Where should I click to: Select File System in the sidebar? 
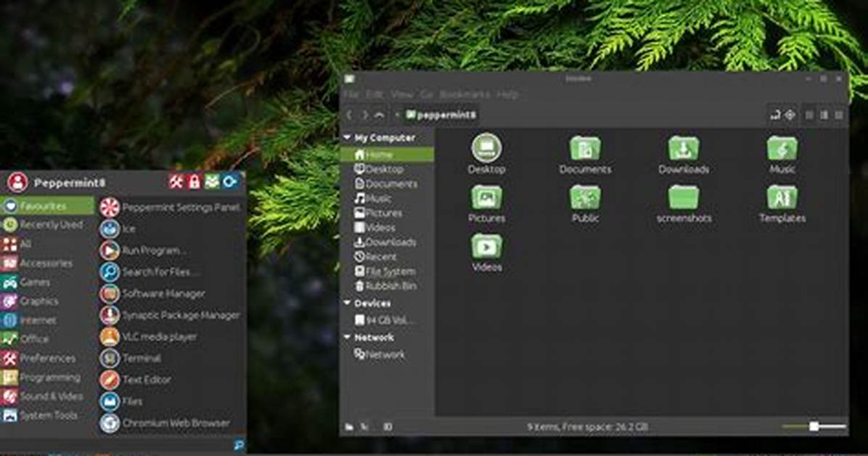pos(387,272)
